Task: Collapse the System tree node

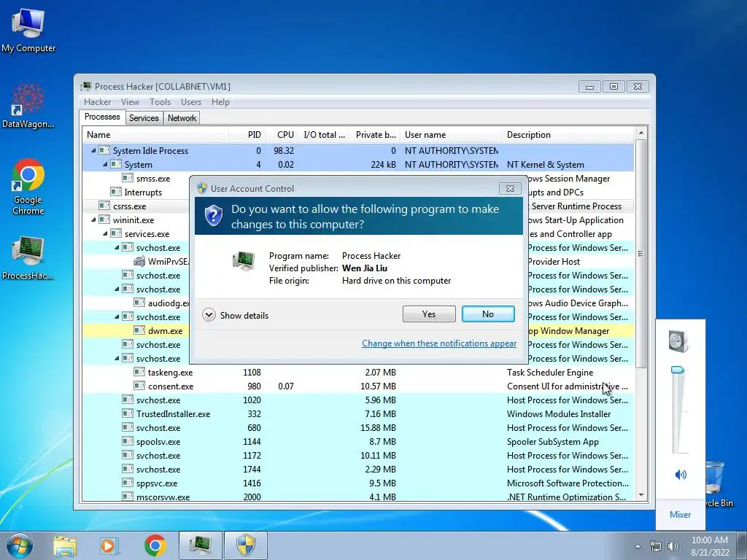Action: [x=105, y=164]
